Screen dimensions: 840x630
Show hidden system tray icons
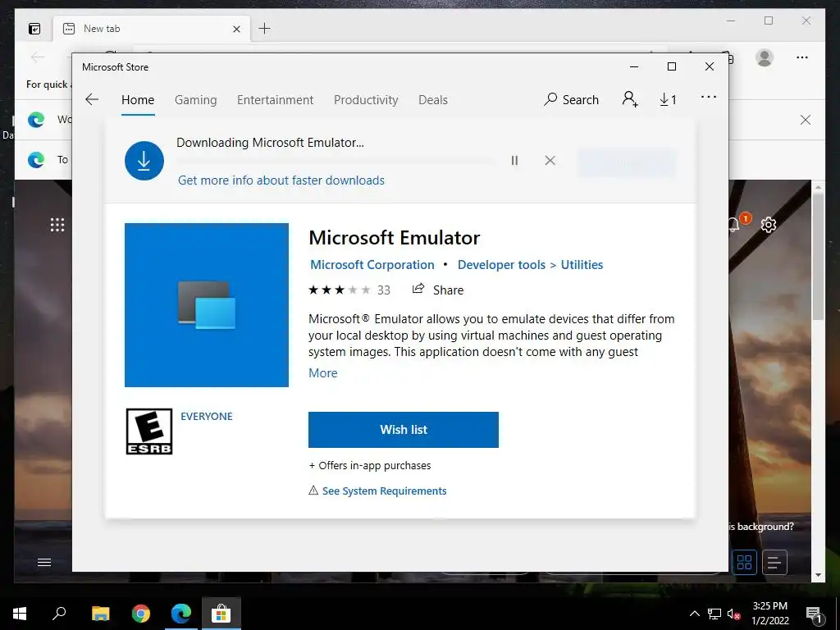pos(694,614)
